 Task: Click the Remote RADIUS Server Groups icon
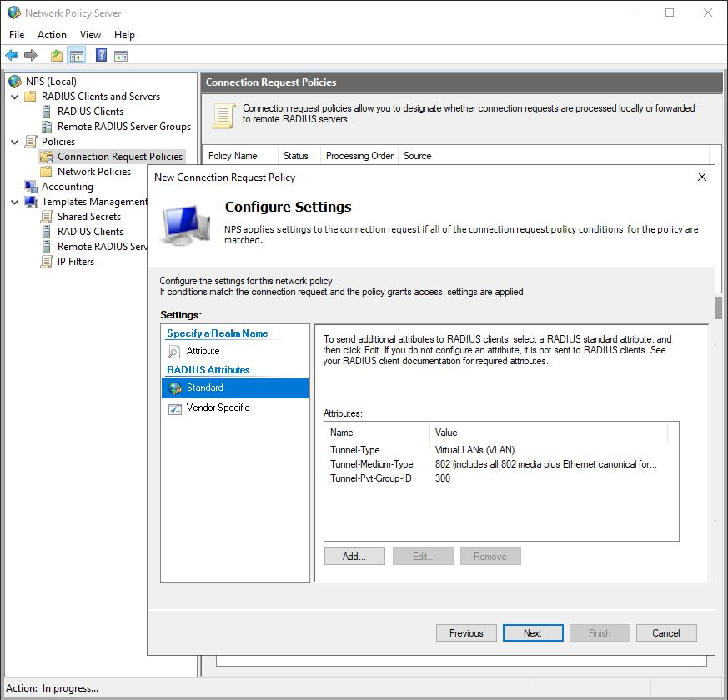(x=47, y=127)
